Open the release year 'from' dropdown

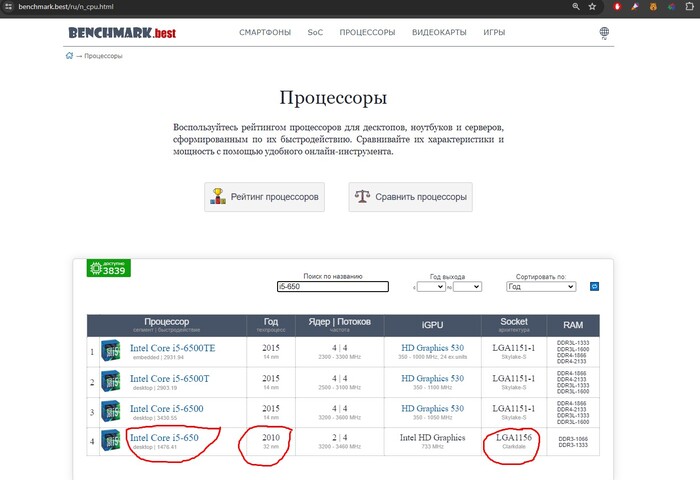pos(431,287)
